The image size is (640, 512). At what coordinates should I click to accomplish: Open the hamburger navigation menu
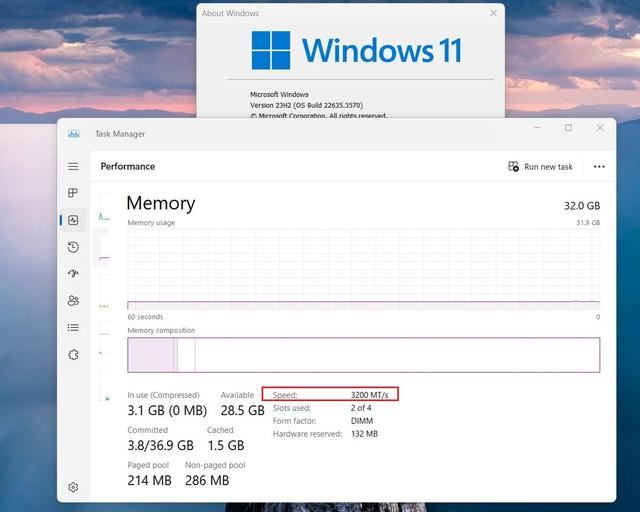tap(73, 166)
